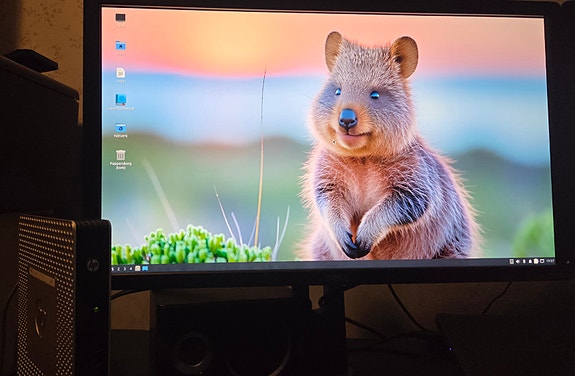Open the blue book manual icon
The width and height of the screenshot is (575, 376).
coord(121,99)
